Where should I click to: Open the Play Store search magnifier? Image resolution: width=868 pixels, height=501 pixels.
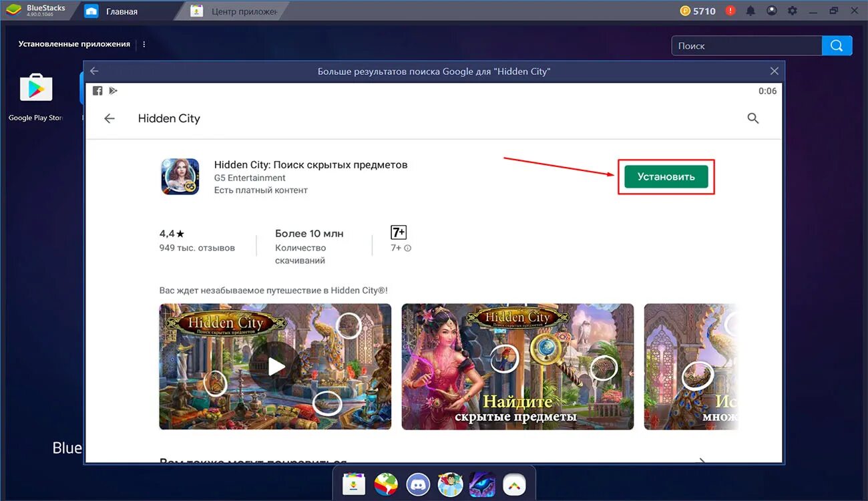point(753,118)
